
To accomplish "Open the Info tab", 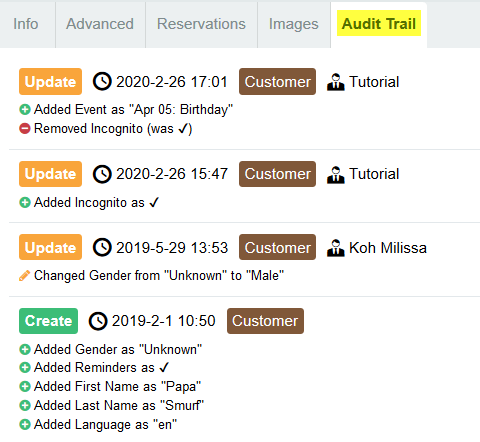I will tap(27, 24).
